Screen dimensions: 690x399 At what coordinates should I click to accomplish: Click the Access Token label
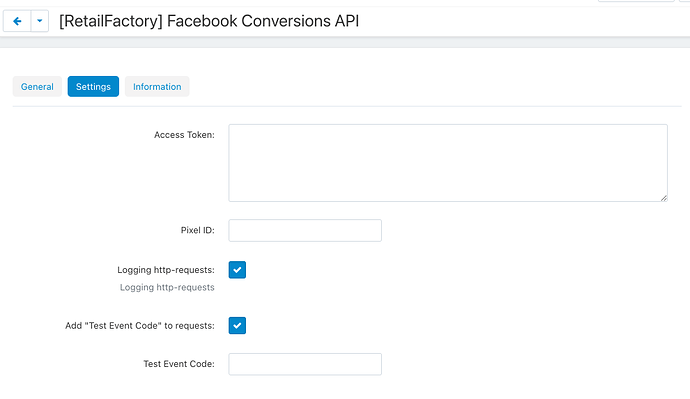(184, 135)
